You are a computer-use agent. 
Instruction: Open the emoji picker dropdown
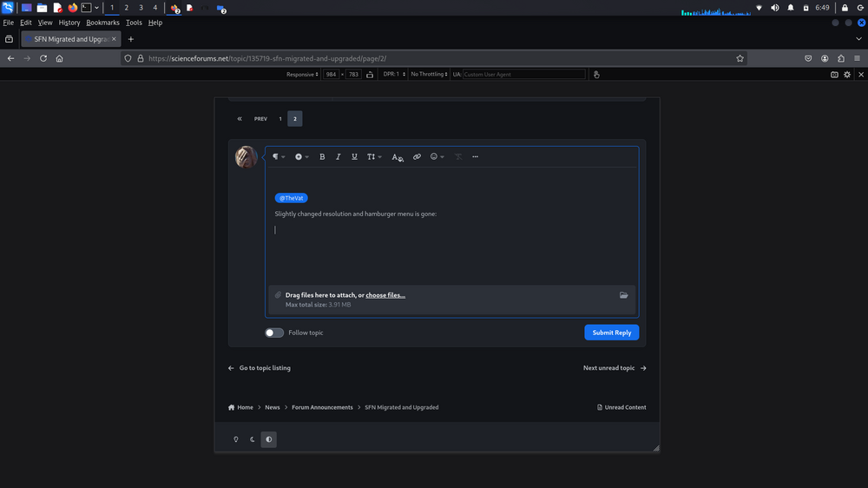point(437,157)
